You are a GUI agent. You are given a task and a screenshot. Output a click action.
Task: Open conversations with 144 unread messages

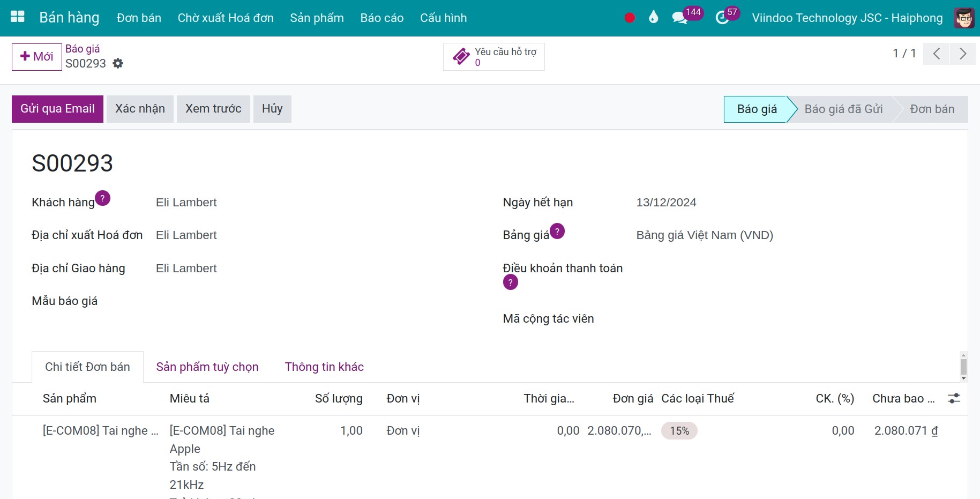680,18
